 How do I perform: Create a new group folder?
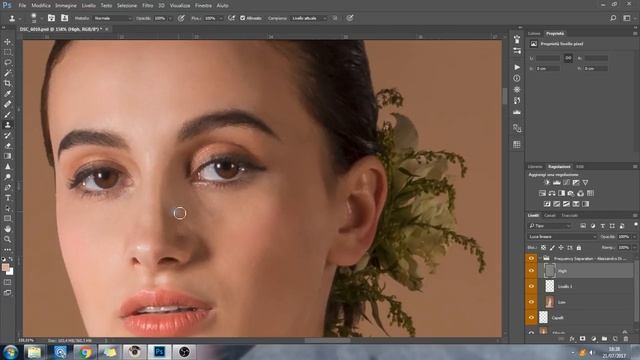[604, 339]
